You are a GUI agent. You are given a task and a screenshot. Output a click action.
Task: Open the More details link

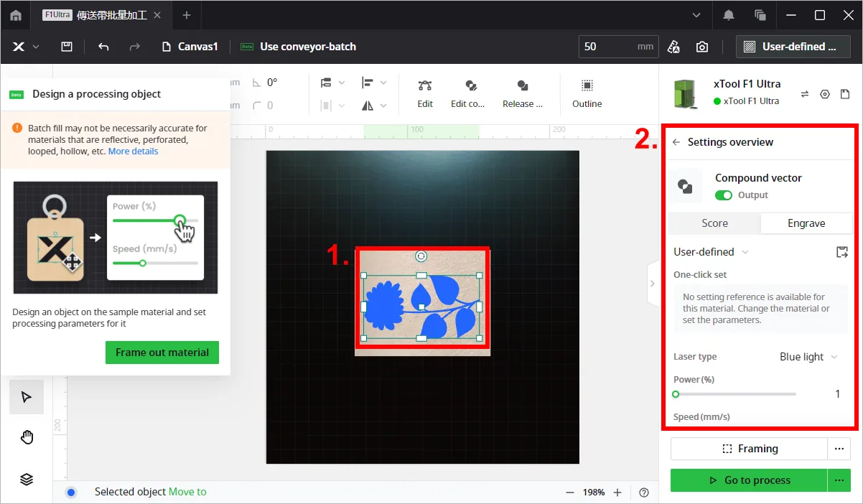coord(134,151)
